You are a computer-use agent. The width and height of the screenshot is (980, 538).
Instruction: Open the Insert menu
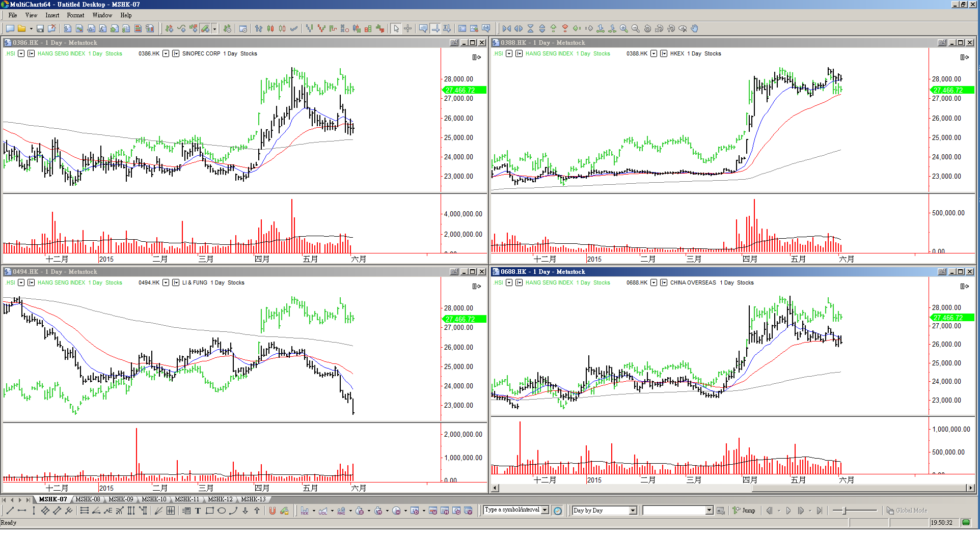(x=52, y=15)
